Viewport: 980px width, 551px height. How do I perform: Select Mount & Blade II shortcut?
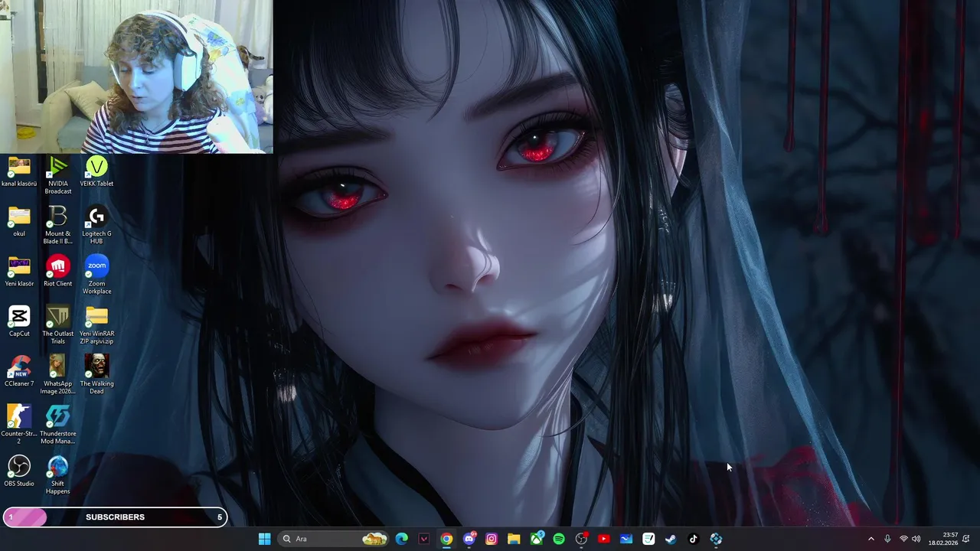tap(58, 225)
